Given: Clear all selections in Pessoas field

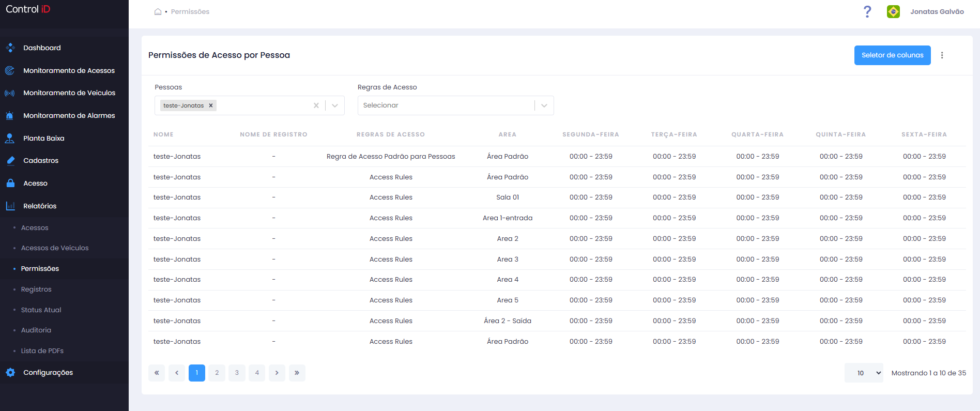Looking at the screenshot, I should (316, 105).
